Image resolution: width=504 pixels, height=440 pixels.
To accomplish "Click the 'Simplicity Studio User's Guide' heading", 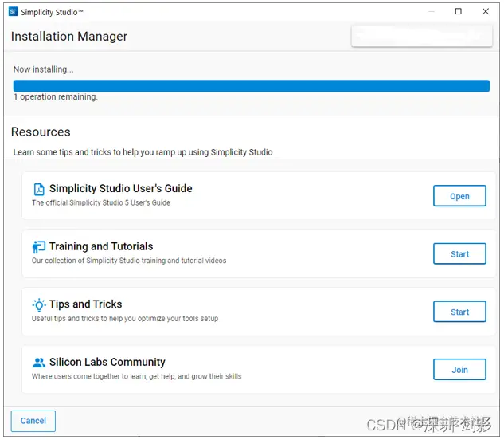I will point(120,188).
